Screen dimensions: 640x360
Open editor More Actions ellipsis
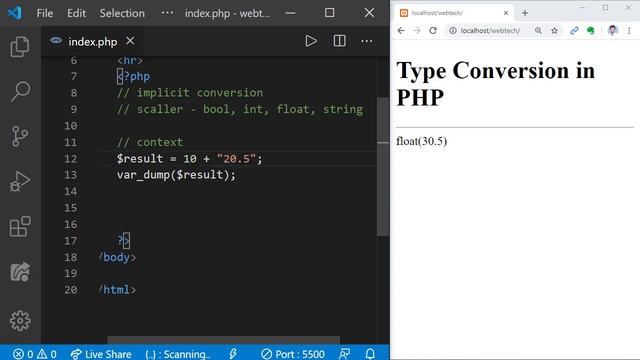click(367, 41)
